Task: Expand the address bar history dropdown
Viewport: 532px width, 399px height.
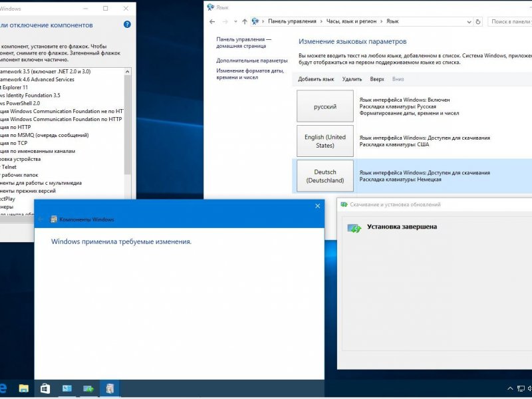Action: coord(469,22)
